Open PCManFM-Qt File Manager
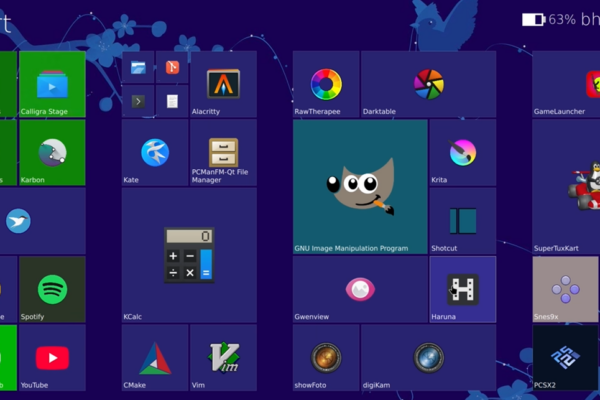This screenshot has height=400, width=600. tap(223, 153)
